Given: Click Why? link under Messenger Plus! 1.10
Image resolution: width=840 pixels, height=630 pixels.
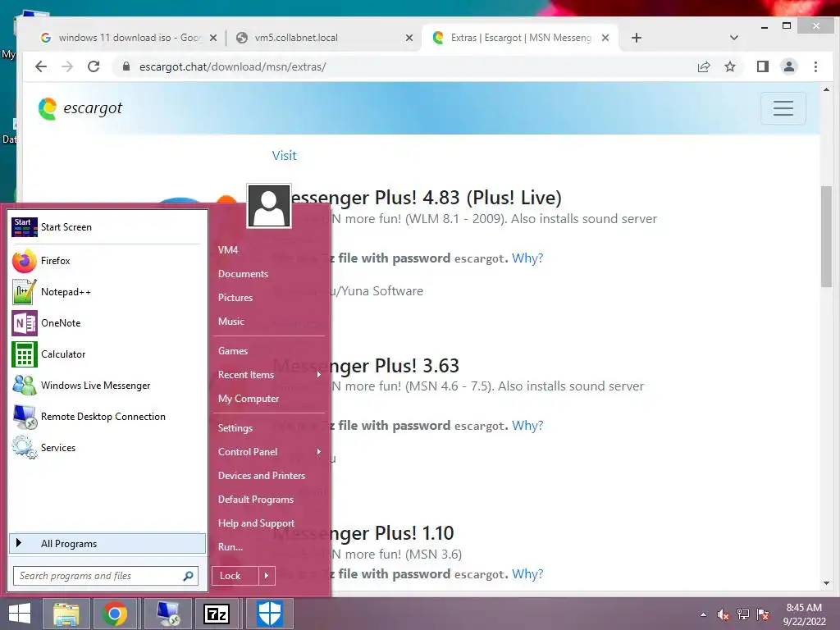Looking at the screenshot, I should pos(527,573).
